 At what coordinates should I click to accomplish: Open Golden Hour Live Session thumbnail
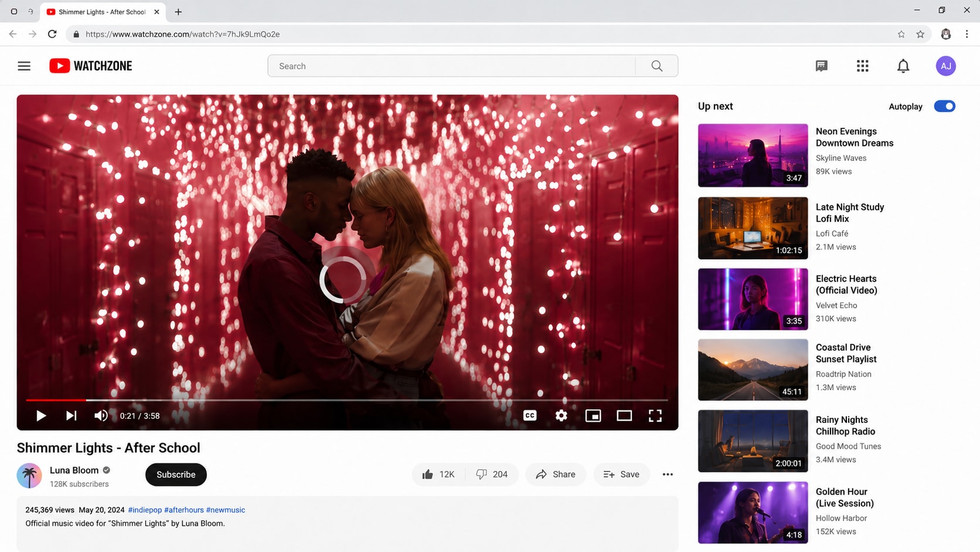point(753,513)
